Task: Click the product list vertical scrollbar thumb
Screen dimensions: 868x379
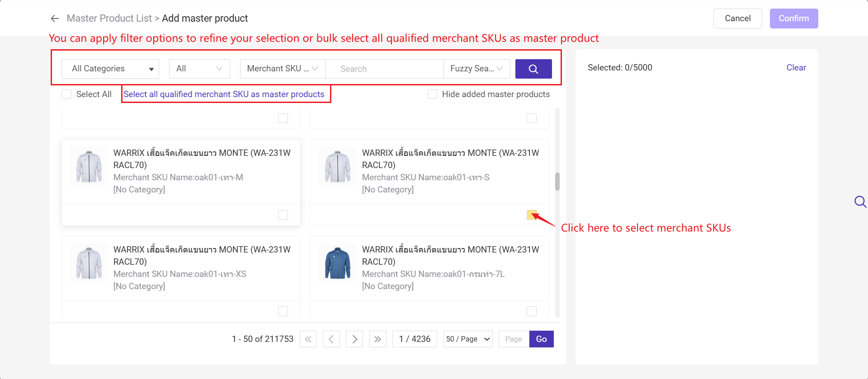Action: 557,182
